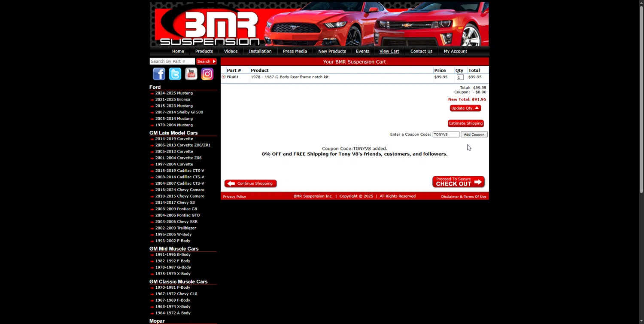Select 2004-2006 Pontiac GTO category

pos(177,215)
